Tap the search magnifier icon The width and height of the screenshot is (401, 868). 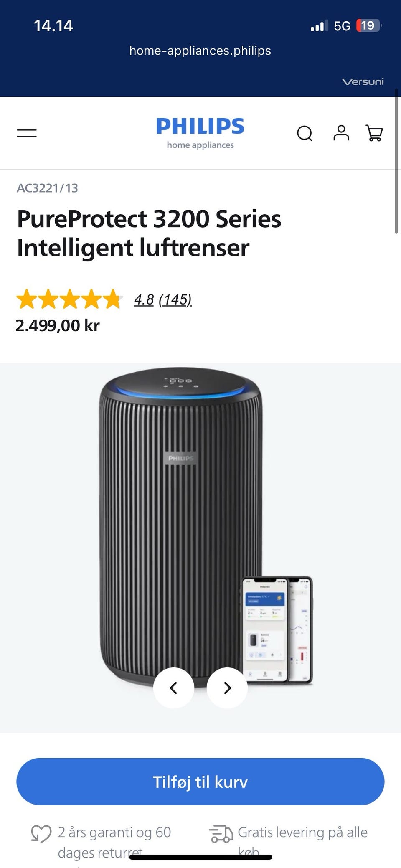pyautogui.click(x=305, y=134)
